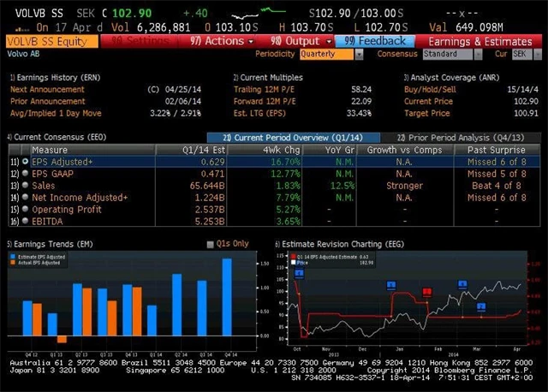The height and width of the screenshot is (392, 548).
Task: Open the Periodicity Quarterly dropdown arrow
Action: coord(359,55)
